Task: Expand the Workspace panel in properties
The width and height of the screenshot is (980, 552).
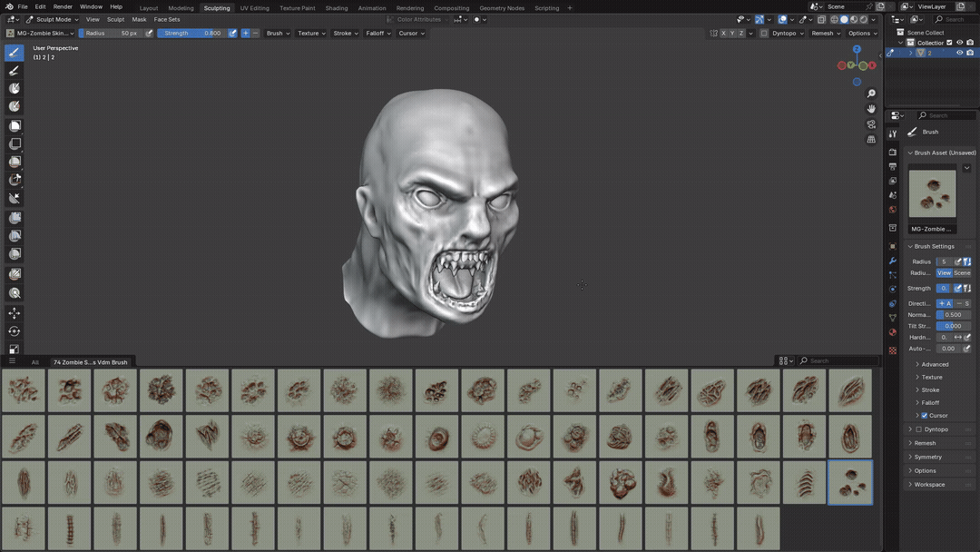Action: [x=929, y=485]
